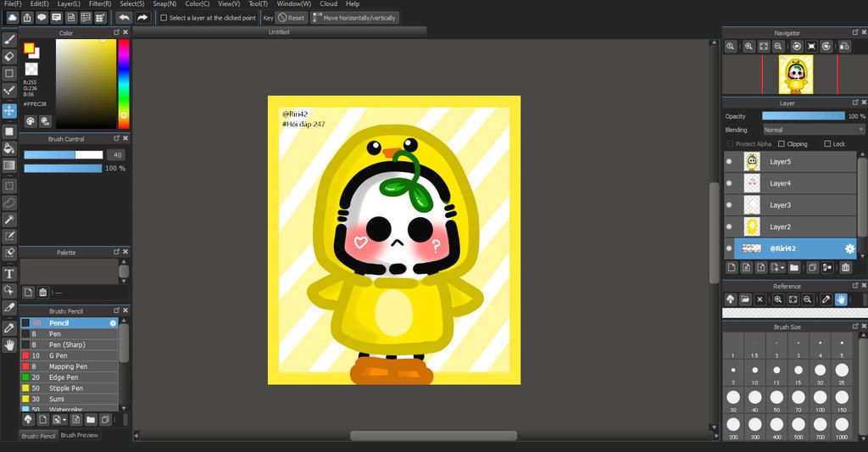Click the rainbow hue bar
The image size is (868, 452).
tap(124, 84)
